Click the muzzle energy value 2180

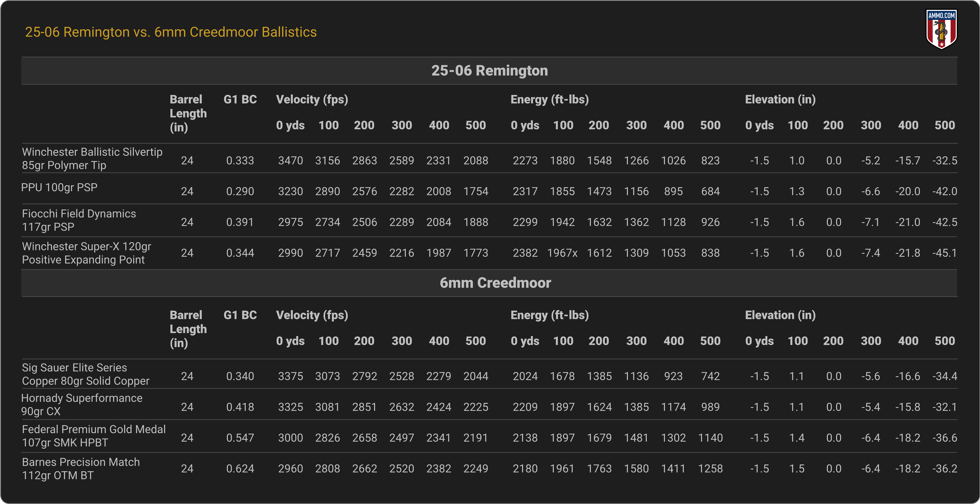(525, 469)
